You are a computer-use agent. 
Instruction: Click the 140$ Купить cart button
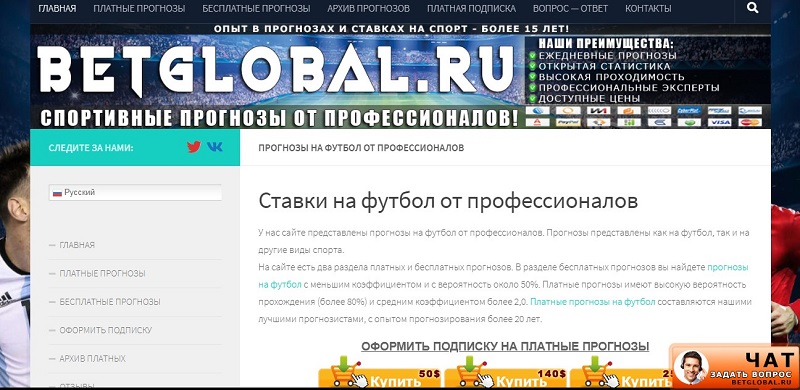506,377
